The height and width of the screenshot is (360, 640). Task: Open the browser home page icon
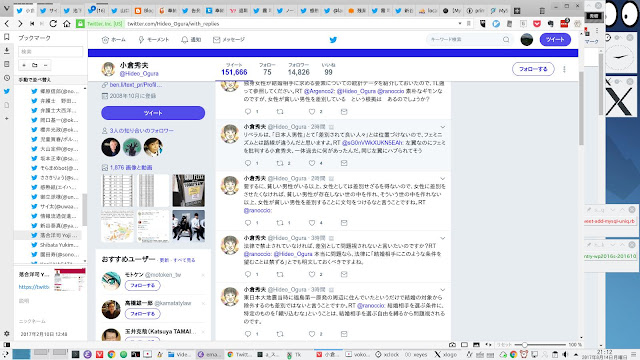[67, 24]
